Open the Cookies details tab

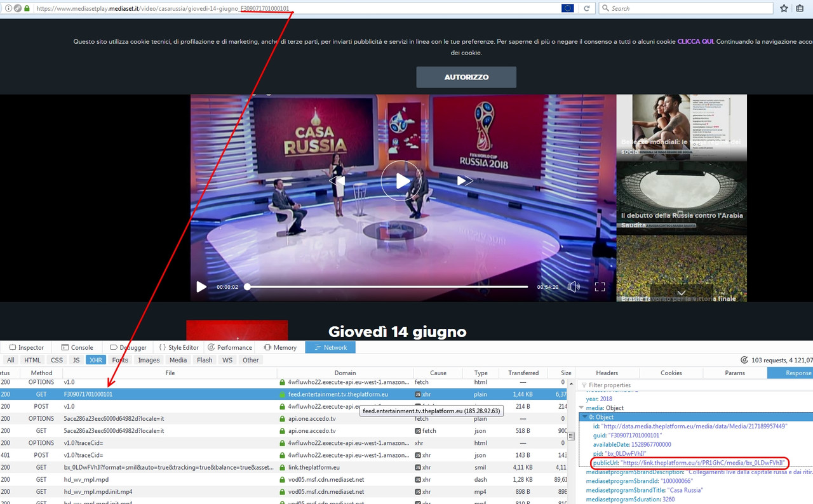671,373
